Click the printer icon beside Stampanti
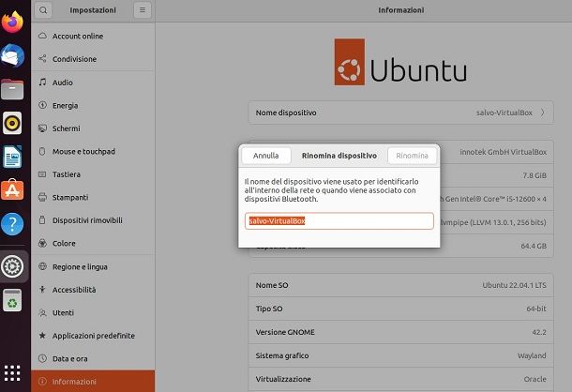The width and height of the screenshot is (572, 392). pyautogui.click(x=43, y=197)
